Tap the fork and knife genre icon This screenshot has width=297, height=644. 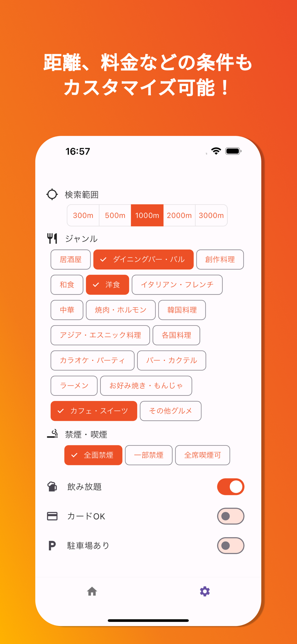tap(52, 239)
